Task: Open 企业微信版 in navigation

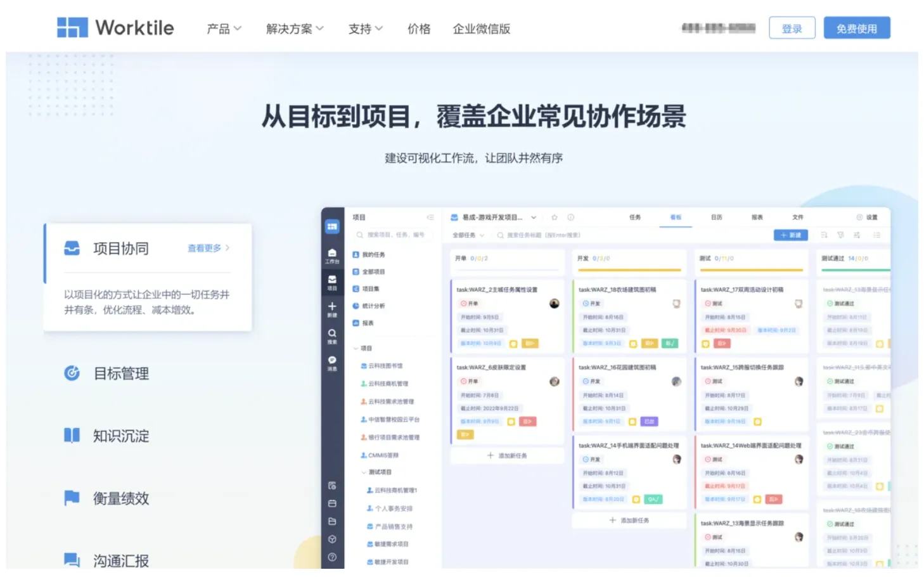Action: pos(481,29)
